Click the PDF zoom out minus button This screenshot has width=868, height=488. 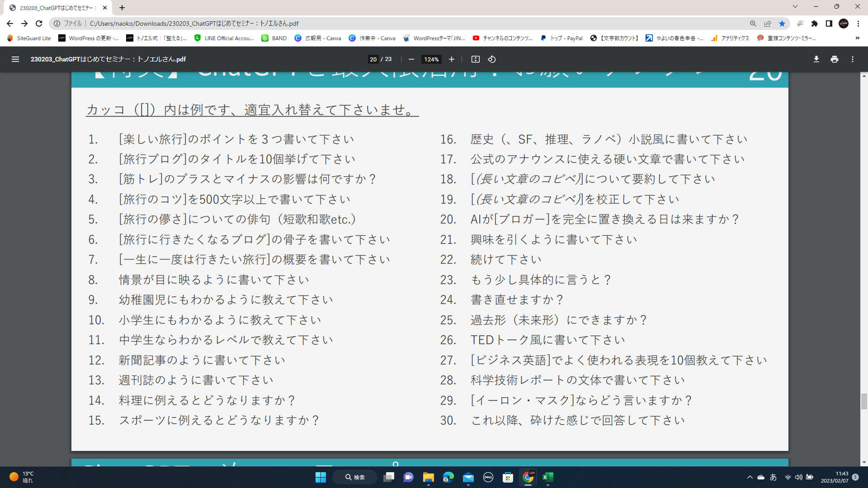411,59
